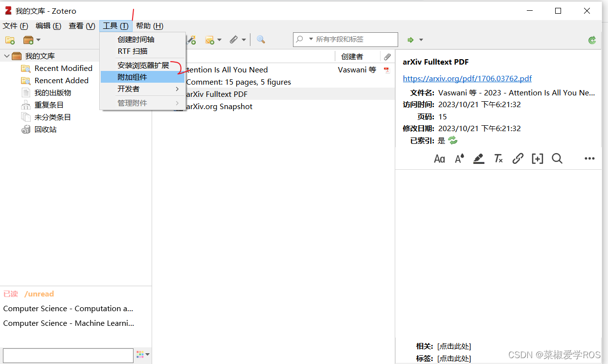Select the Recent Modified saved search

pyautogui.click(x=64, y=68)
